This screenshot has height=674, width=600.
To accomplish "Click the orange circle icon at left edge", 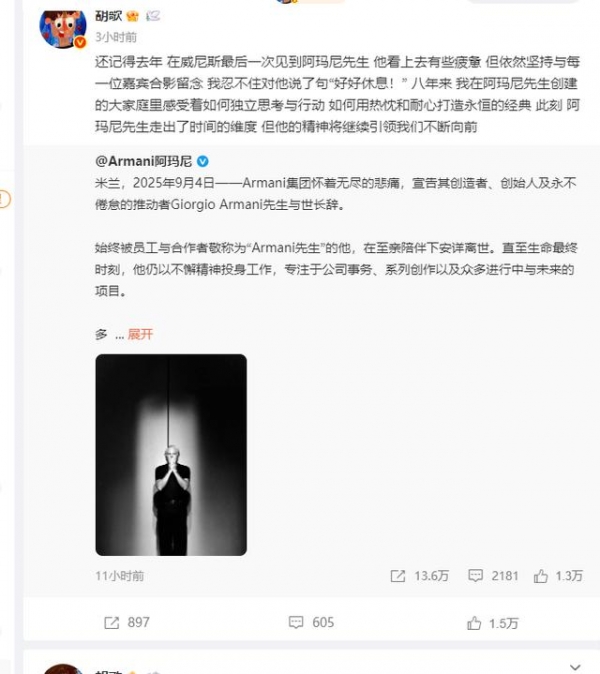I will [x=3, y=199].
